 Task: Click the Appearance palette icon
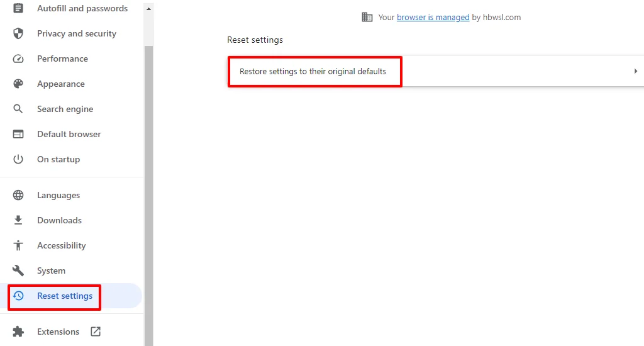(x=18, y=84)
